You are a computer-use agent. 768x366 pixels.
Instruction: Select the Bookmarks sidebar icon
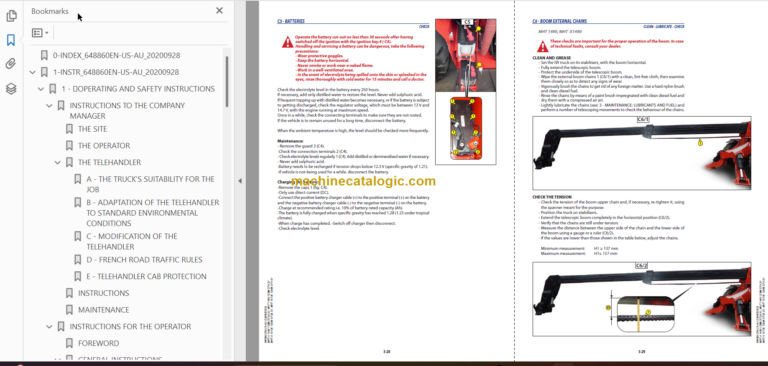coord(11,40)
